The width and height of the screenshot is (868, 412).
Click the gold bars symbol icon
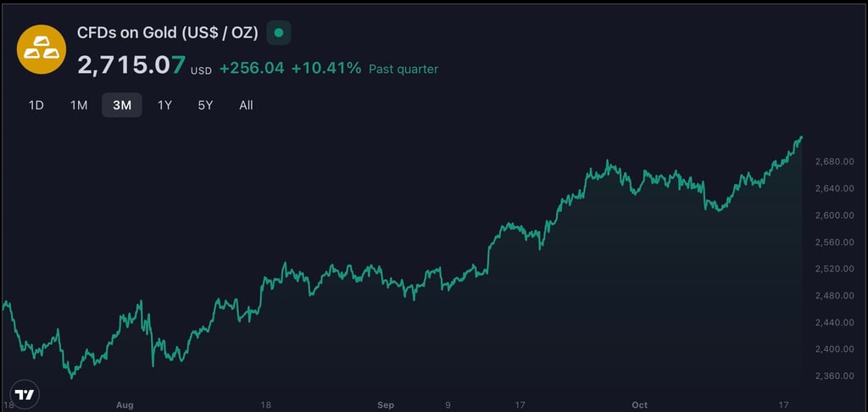[42, 50]
